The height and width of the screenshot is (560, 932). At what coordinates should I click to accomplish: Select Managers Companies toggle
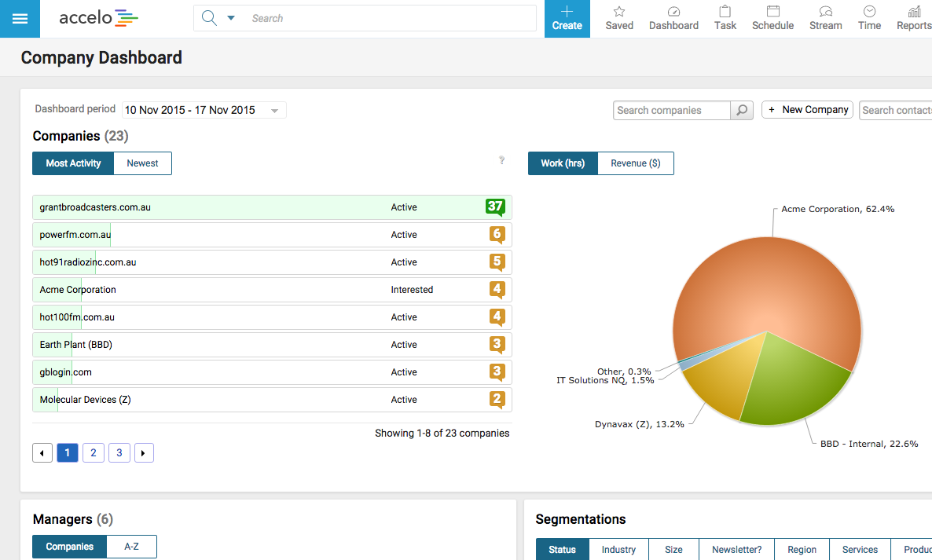coord(69,547)
